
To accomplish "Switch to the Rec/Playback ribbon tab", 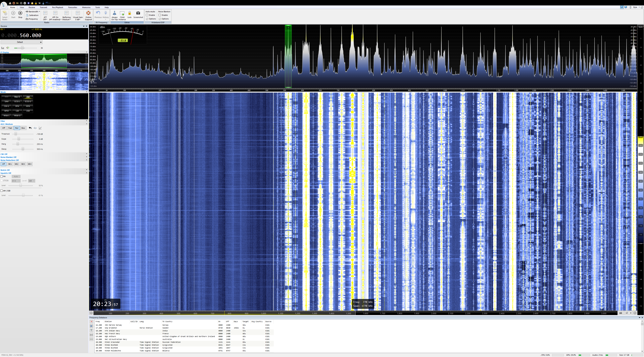I will (58, 7).
